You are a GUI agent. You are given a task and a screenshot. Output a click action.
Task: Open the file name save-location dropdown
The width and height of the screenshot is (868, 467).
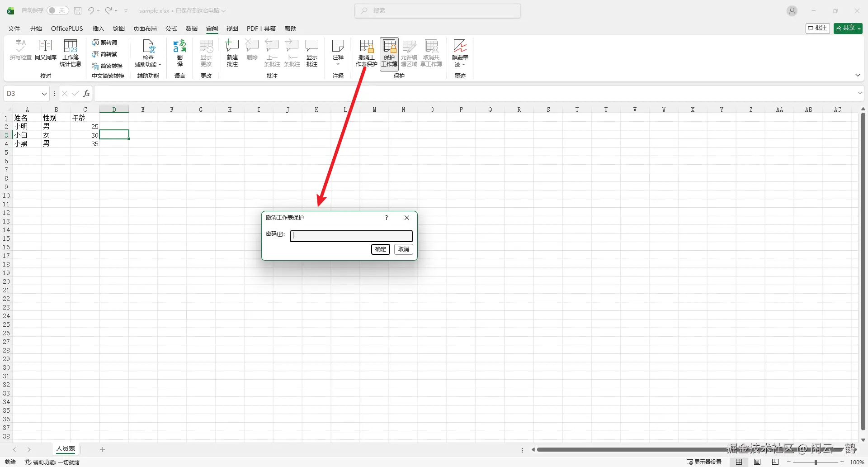pos(223,10)
